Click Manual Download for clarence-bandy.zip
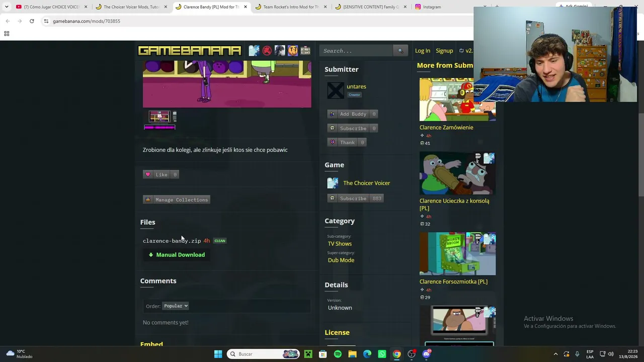644x362 pixels. click(x=177, y=255)
